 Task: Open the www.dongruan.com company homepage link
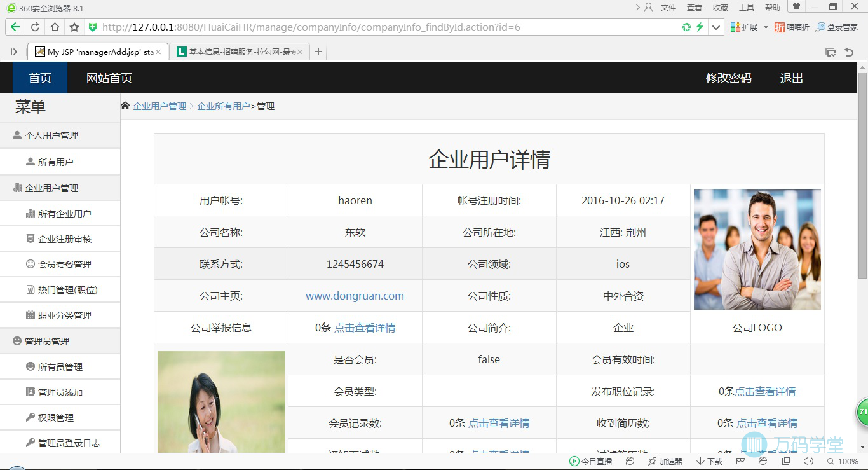[x=355, y=296]
